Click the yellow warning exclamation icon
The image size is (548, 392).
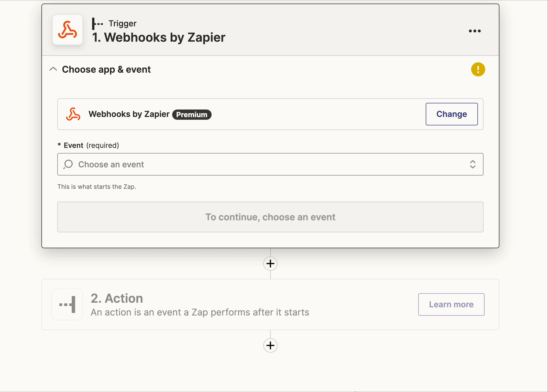[x=478, y=69]
